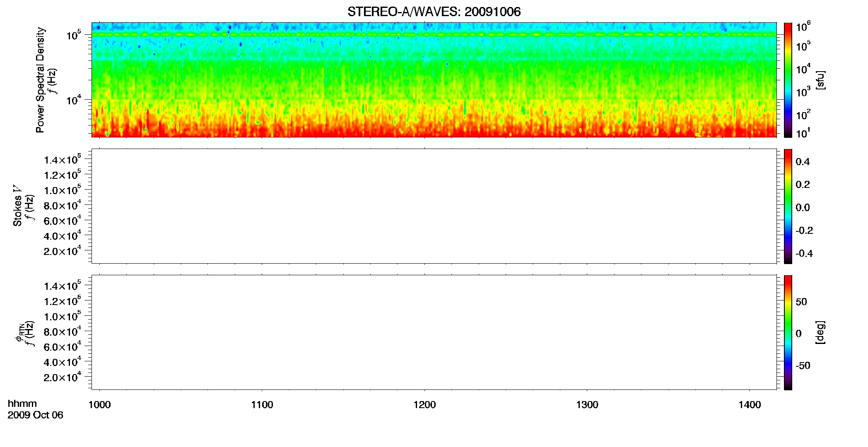Click the empty Stokes V panel
The width and height of the screenshot is (868, 447).
[x=434, y=206]
